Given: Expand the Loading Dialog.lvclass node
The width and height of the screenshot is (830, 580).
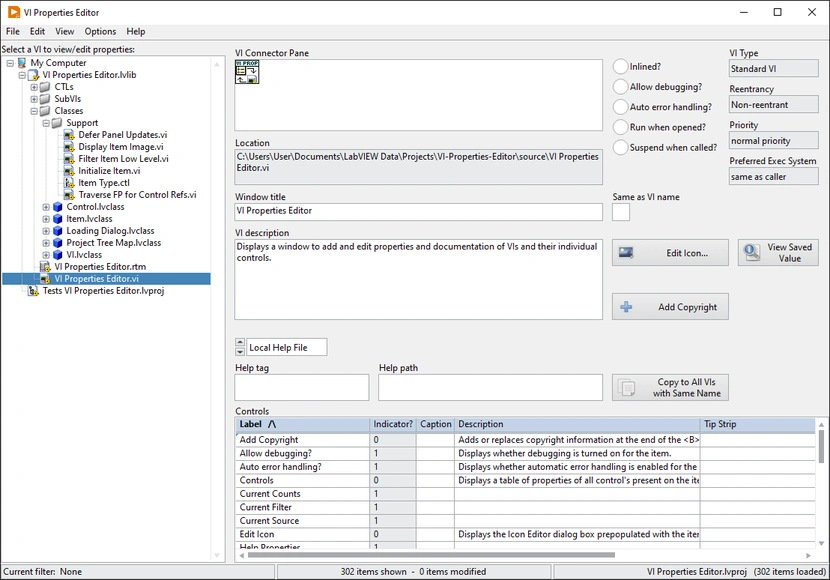Looking at the screenshot, I should pyautogui.click(x=46, y=231).
